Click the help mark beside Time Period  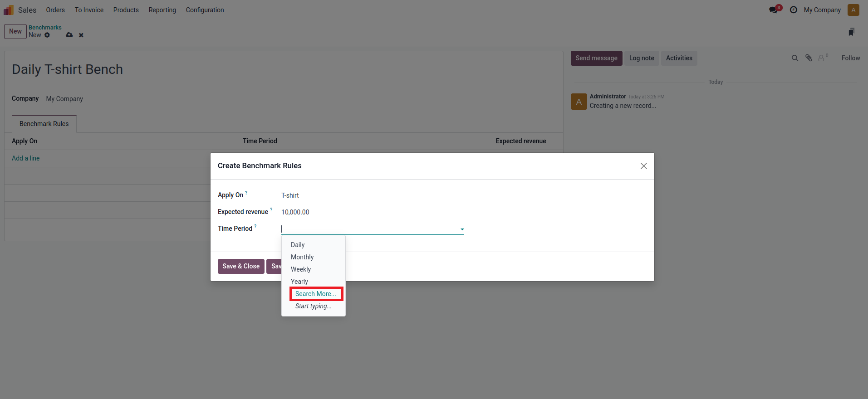255,226
